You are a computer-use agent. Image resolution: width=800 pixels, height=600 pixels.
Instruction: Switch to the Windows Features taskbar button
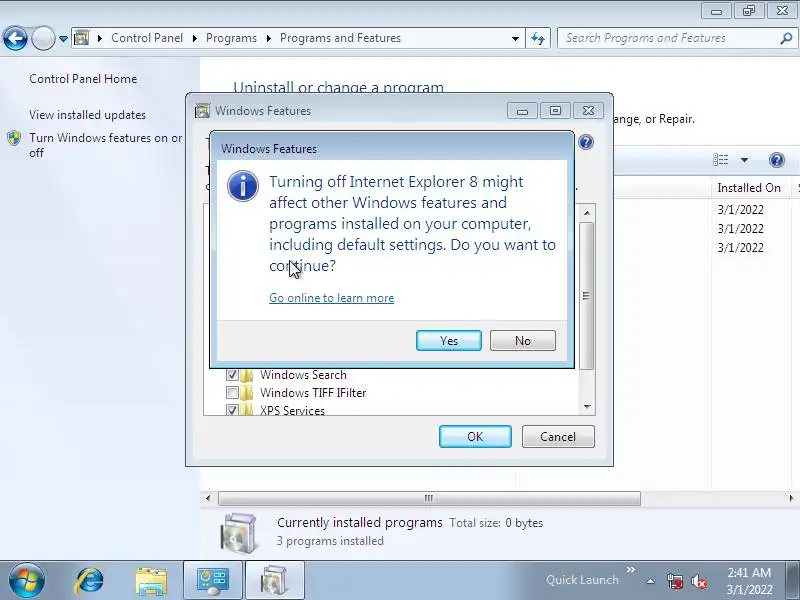pyautogui.click(x=274, y=581)
